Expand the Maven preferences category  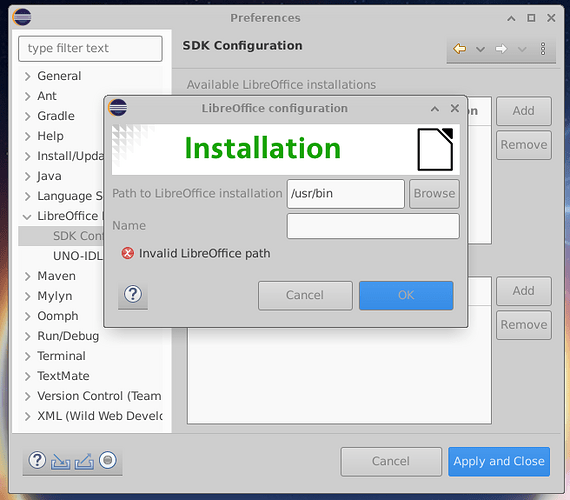point(27,276)
